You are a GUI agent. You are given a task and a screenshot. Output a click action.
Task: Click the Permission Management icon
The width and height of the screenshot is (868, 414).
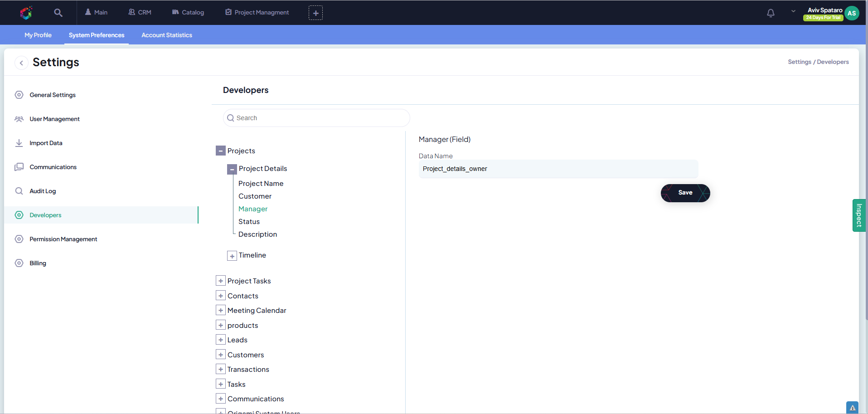[x=19, y=239]
